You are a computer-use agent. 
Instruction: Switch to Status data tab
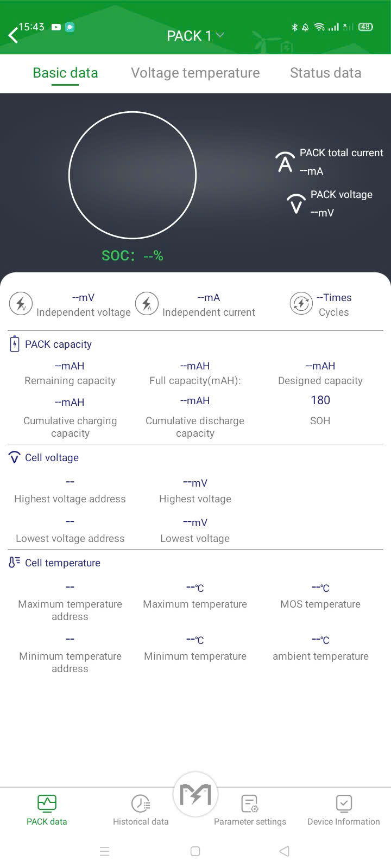(325, 73)
